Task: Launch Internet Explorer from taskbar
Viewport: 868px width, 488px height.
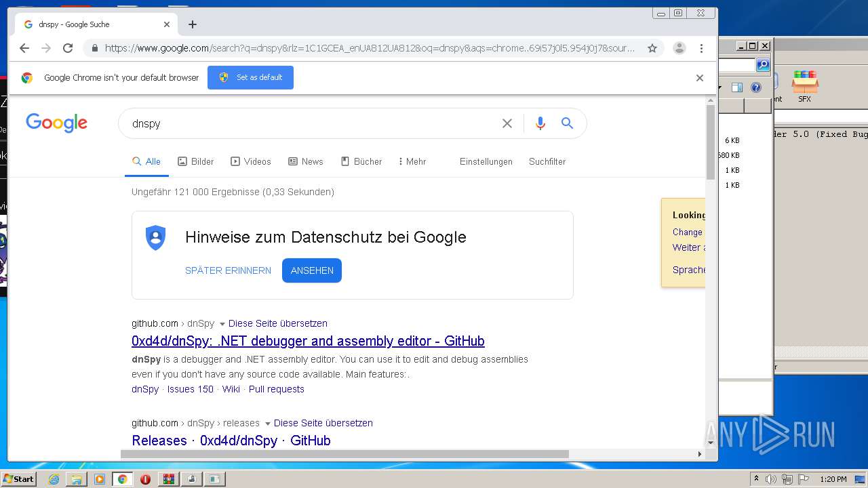Action: click(x=54, y=479)
